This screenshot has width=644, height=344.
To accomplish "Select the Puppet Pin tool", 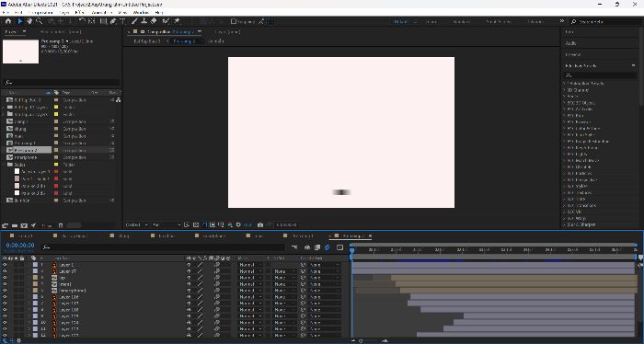I will (x=177, y=21).
